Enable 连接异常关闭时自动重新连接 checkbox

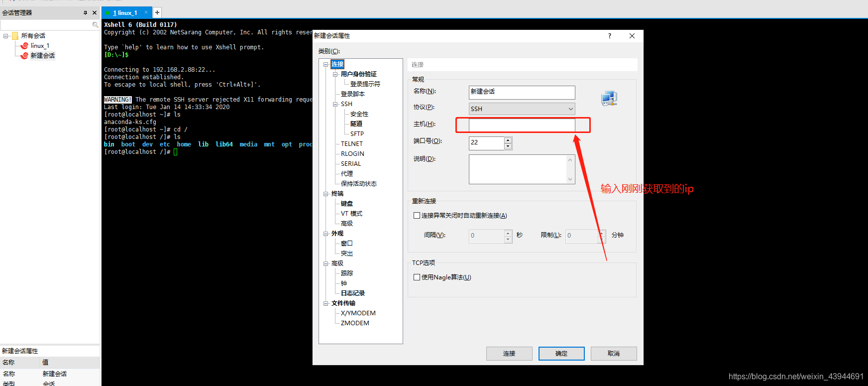(417, 216)
